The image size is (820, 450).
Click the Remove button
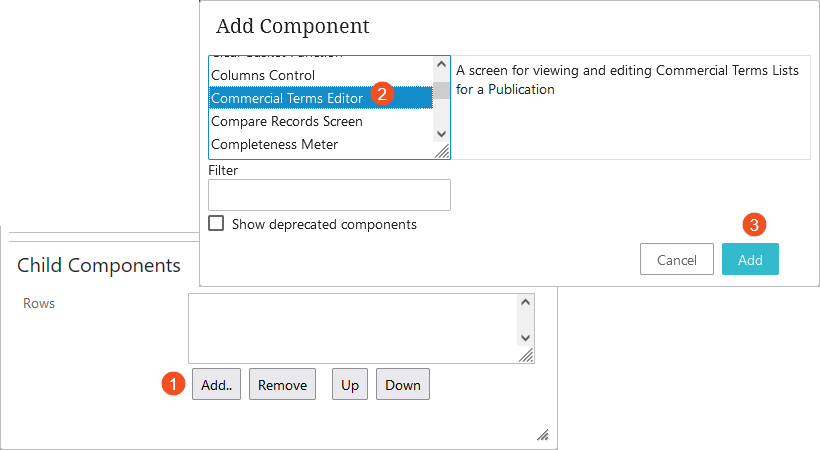coord(282,385)
